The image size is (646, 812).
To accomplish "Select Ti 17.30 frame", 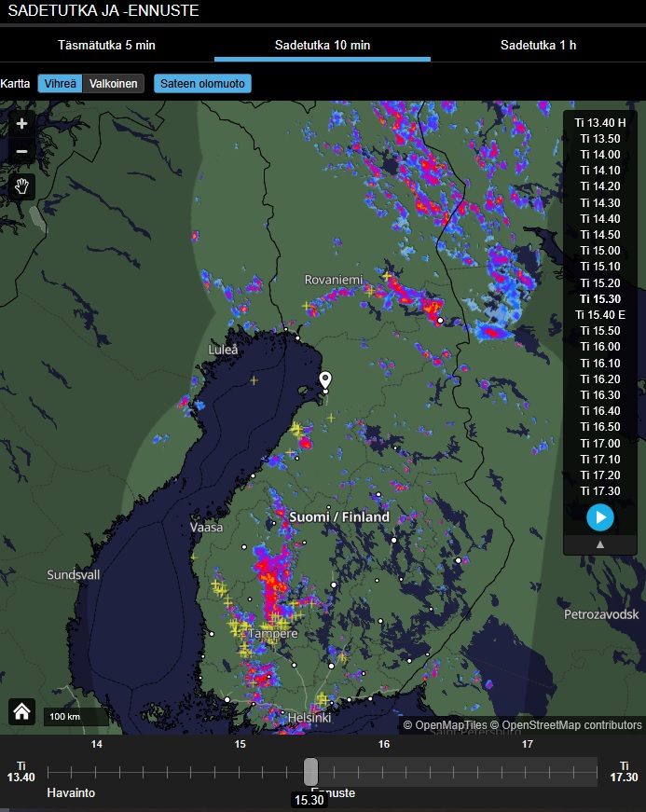I will click(x=600, y=491).
